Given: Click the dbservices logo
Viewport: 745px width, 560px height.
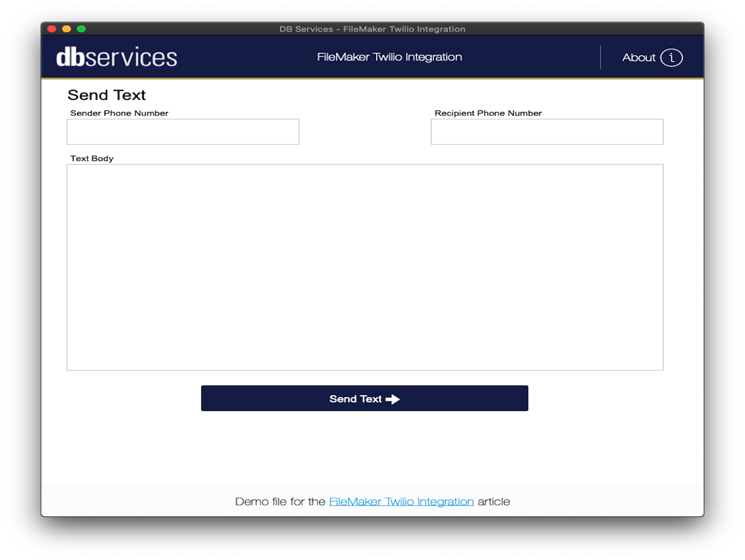Looking at the screenshot, I should (116, 57).
